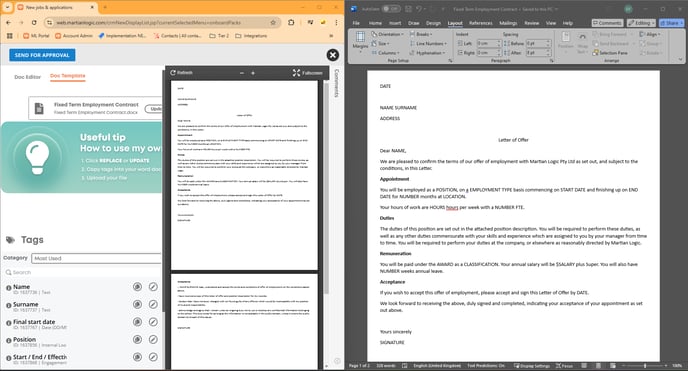Open the References ribbon tab

(x=480, y=23)
